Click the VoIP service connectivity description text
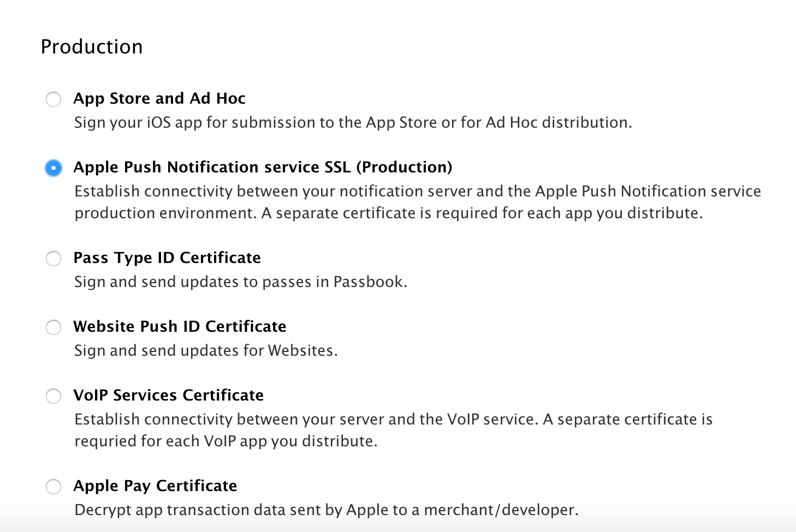This screenshot has height=532, width=796. 394,430
